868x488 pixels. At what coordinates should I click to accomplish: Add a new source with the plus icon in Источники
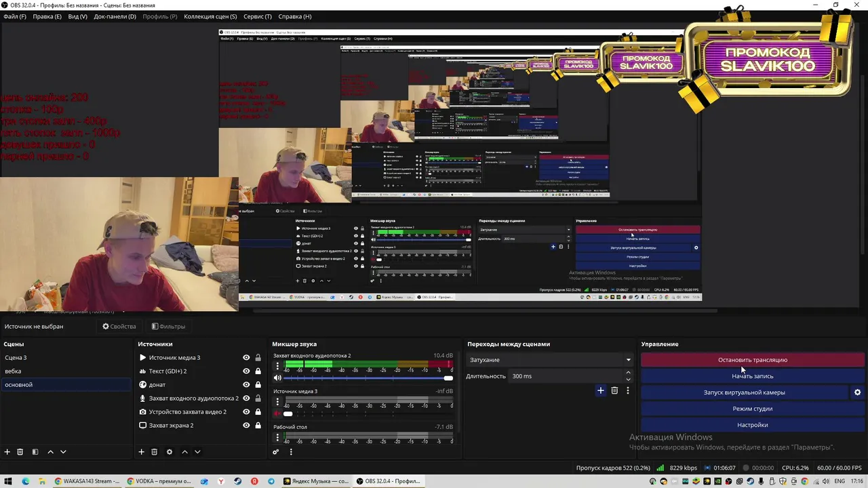click(x=142, y=452)
